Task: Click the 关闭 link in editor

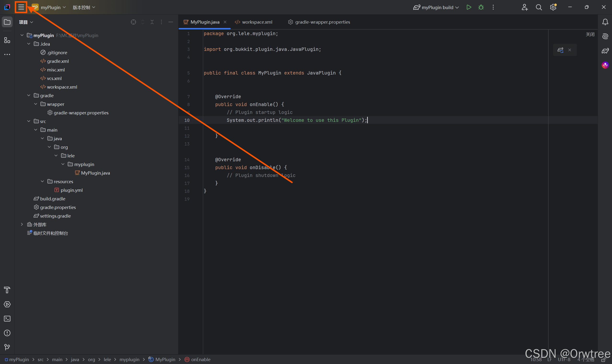Action: [x=590, y=34]
